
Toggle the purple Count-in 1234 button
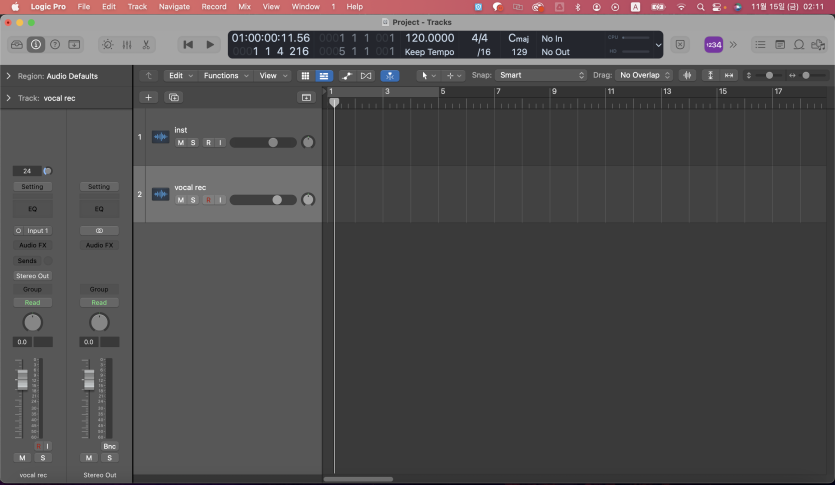tap(713, 45)
